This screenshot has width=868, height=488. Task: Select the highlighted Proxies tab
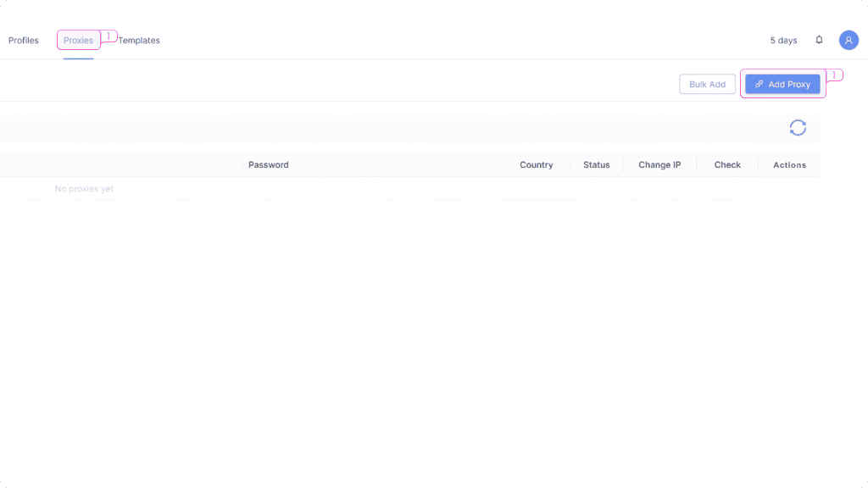pos(78,40)
